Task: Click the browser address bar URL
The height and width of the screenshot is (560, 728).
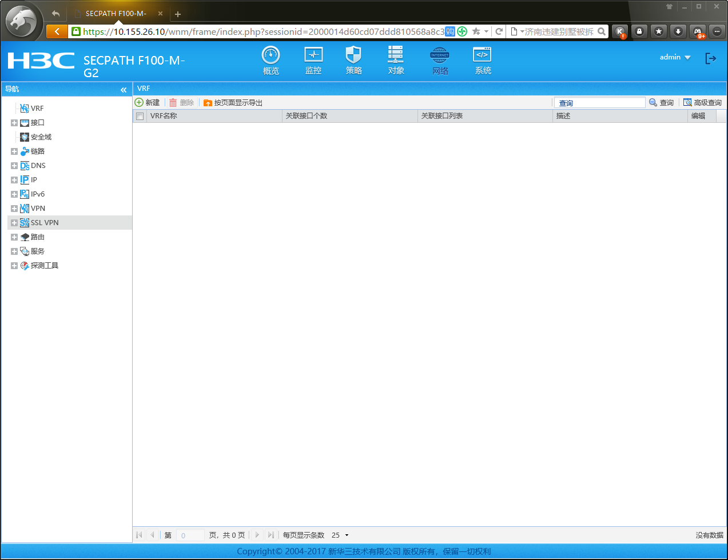Action: (x=263, y=31)
